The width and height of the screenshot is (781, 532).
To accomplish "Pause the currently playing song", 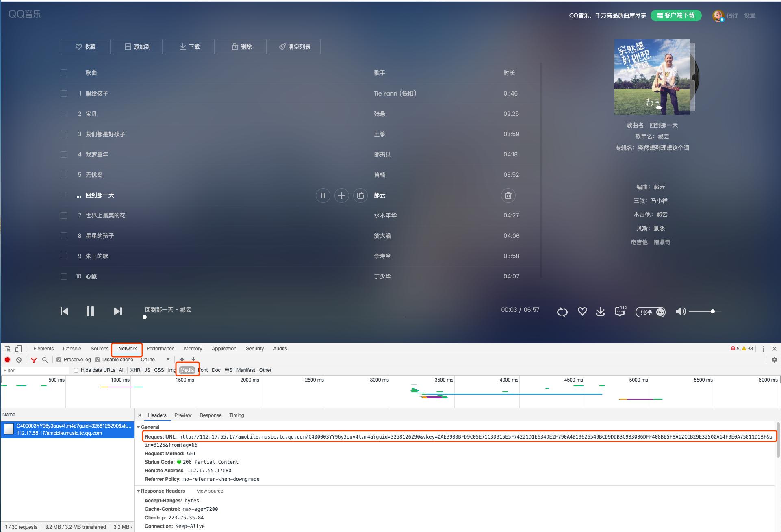I will click(90, 311).
